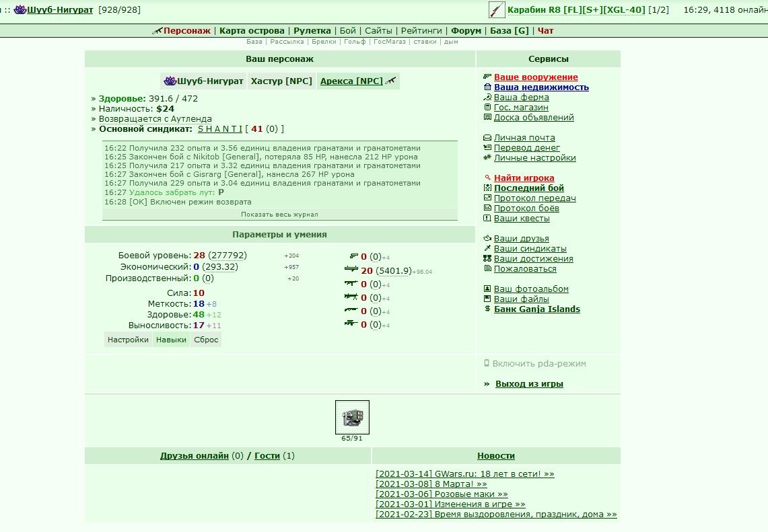Select the Шууб-Нигурат character tab
The image size is (768, 532).
pos(203,81)
